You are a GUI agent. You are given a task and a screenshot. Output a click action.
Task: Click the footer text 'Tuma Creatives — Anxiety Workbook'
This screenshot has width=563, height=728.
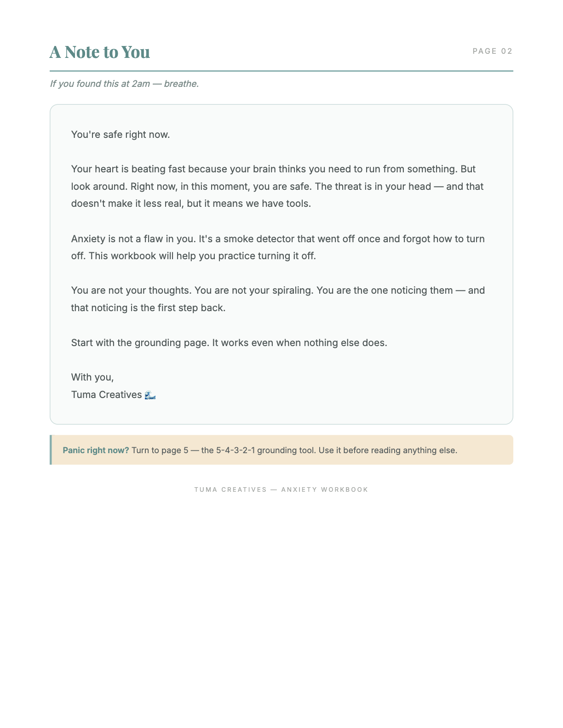pos(281,489)
